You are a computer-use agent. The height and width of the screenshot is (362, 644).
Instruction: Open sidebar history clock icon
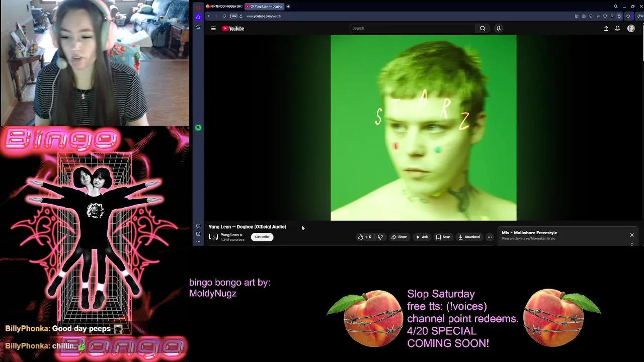click(198, 234)
